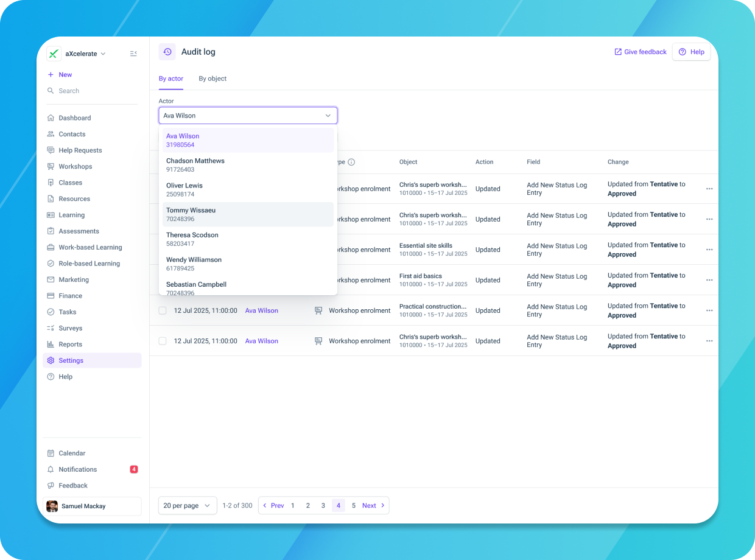This screenshot has width=755, height=560.
Task: Click the Resources document icon
Action: click(x=51, y=199)
